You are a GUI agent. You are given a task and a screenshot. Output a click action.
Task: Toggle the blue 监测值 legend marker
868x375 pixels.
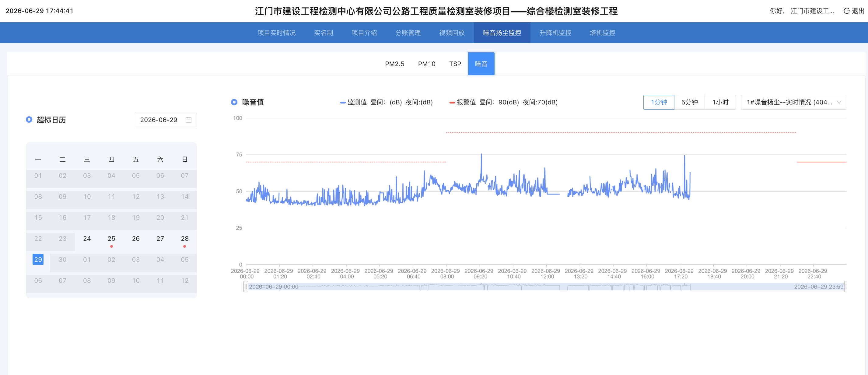(x=343, y=103)
